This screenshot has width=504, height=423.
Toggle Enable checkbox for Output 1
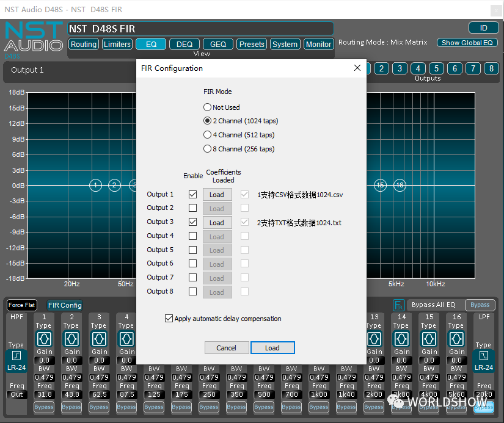click(x=193, y=194)
